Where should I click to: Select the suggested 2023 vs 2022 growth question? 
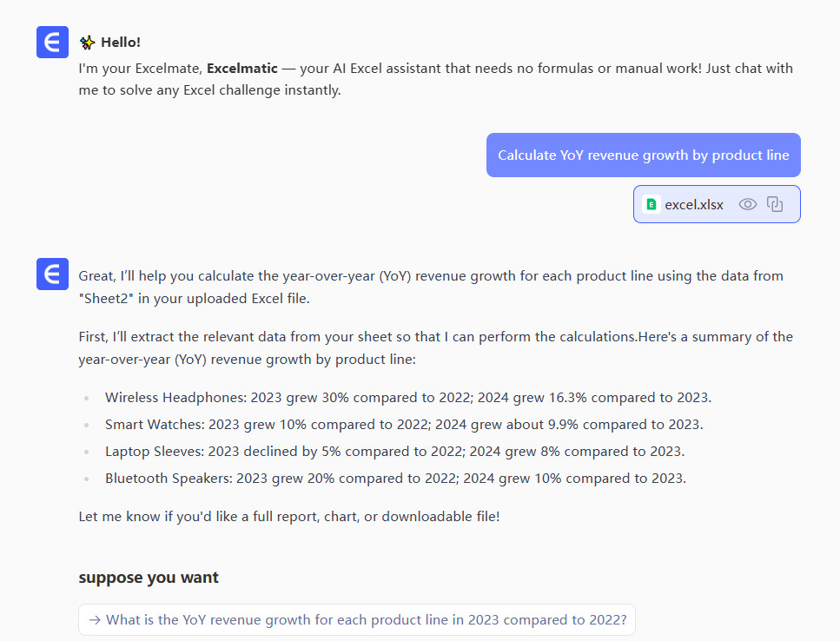click(366, 620)
